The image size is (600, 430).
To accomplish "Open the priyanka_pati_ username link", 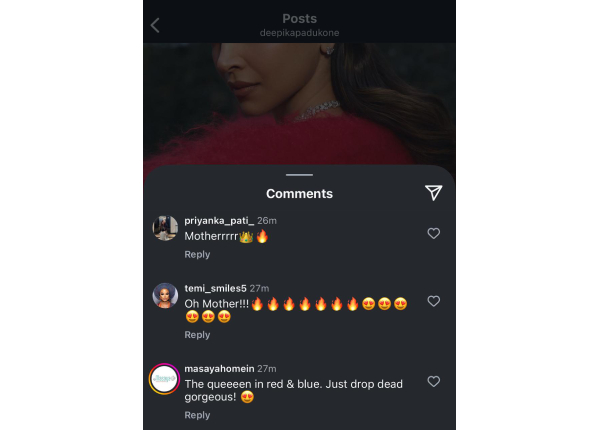I will coord(218,220).
